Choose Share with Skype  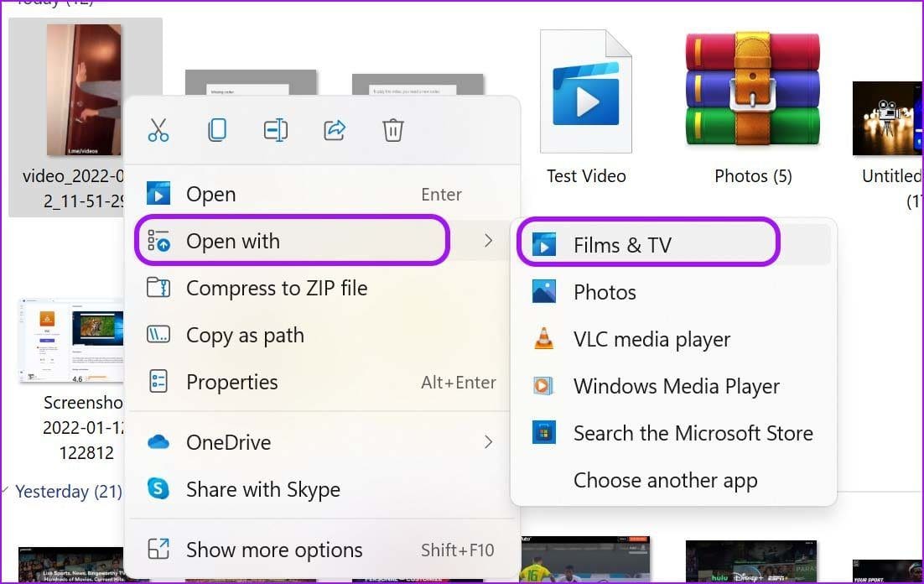tap(322, 489)
